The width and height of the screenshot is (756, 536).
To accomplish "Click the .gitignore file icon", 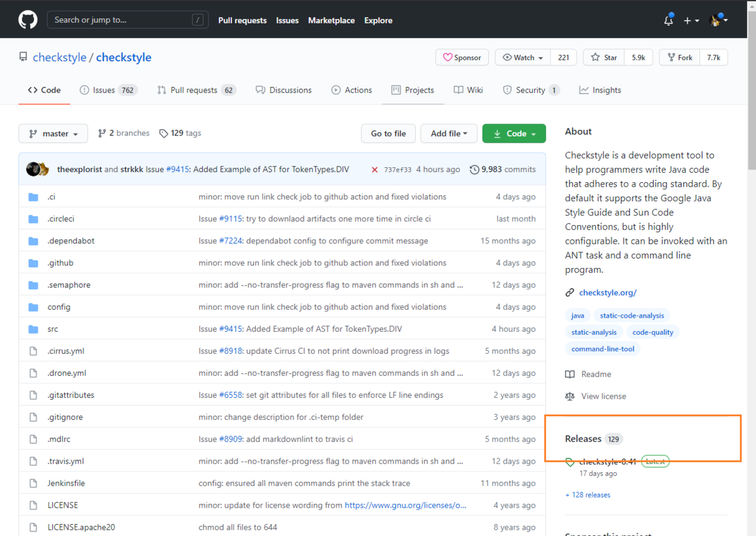I will (x=33, y=417).
